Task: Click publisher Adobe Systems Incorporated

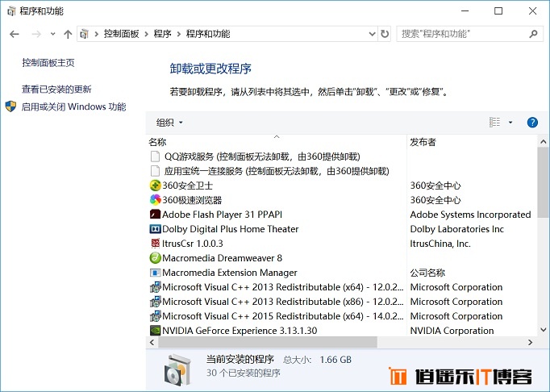Action: click(x=470, y=215)
